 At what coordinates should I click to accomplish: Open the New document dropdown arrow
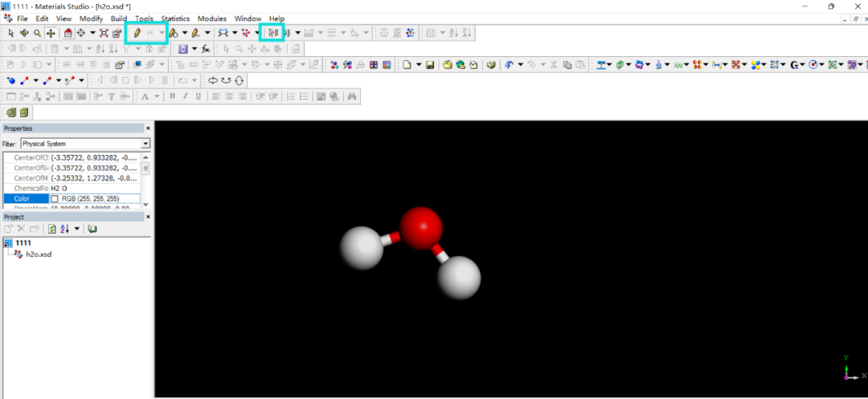[x=419, y=65]
